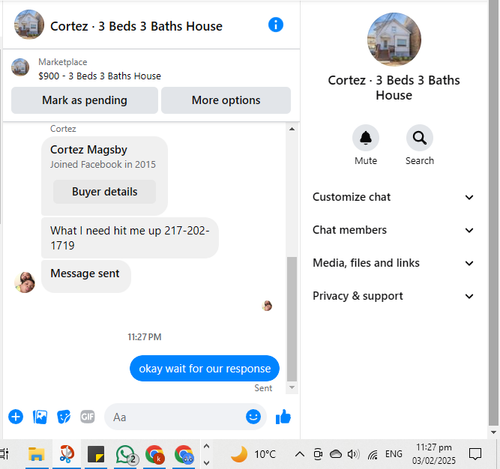Attach a photo with the image icon
500x469 pixels.
point(40,417)
